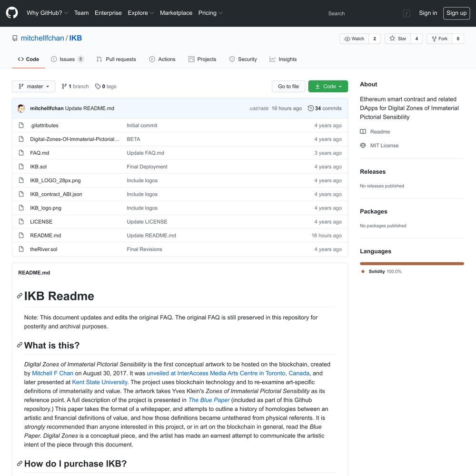Open The Blue Paper link
This screenshot has width=476, height=476.
(x=209, y=400)
